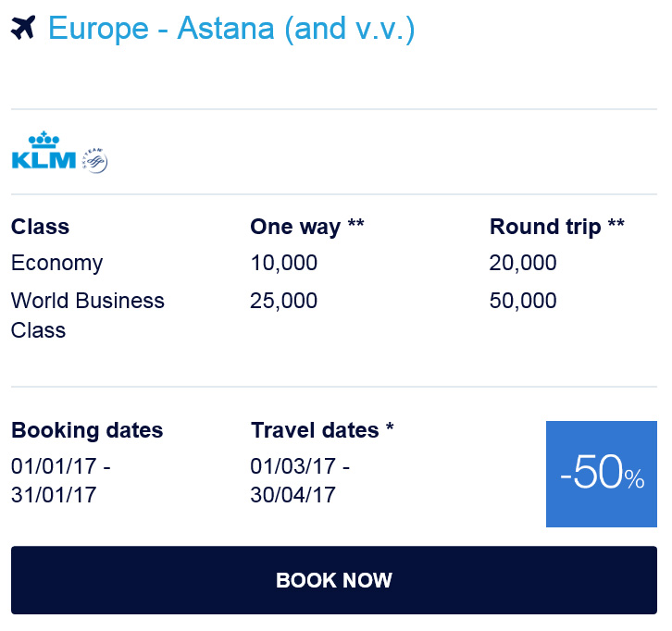This screenshot has width=672, height=631.
Task: Click the Booking dates heading
Action: pos(87,430)
